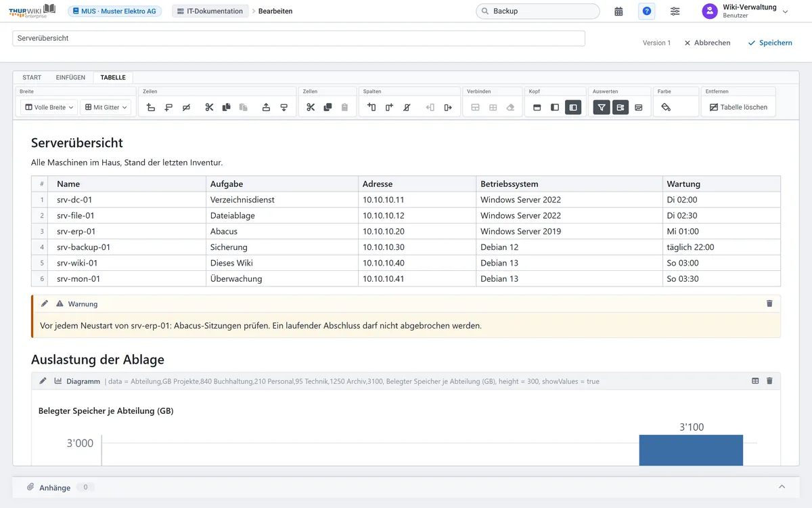812x508 pixels.
Task: Open the Mit Gitter grid dropdown
Action: tap(106, 107)
